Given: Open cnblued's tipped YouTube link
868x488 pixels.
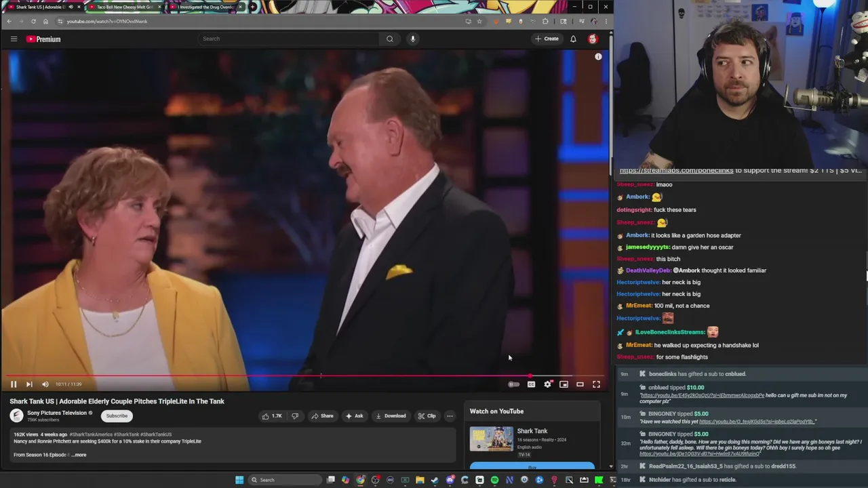Looking at the screenshot, I should point(702,395).
